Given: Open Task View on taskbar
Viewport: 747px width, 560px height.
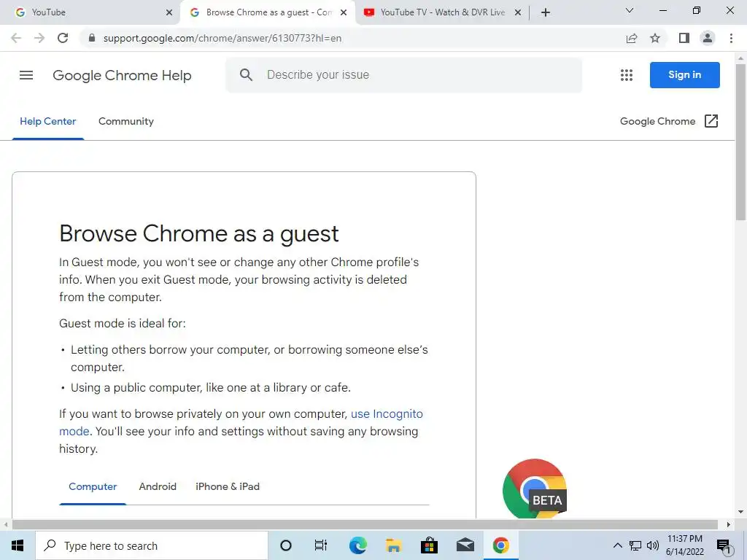Looking at the screenshot, I should [321, 545].
